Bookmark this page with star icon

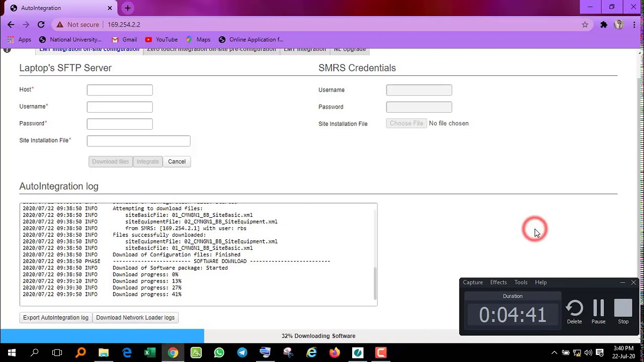(x=585, y=25)
